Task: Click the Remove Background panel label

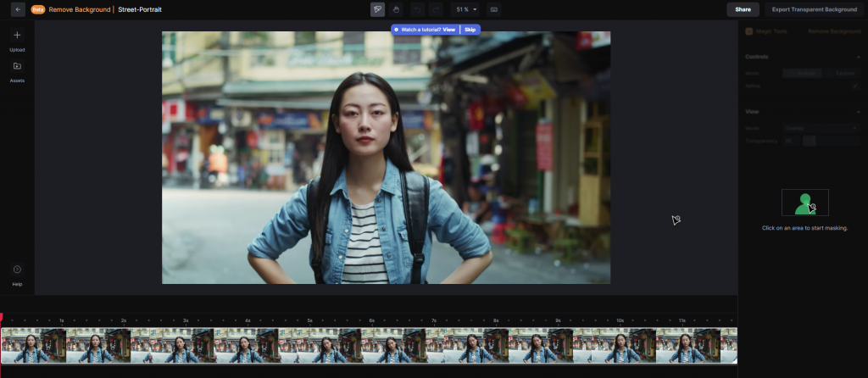Action: [834, 31]
